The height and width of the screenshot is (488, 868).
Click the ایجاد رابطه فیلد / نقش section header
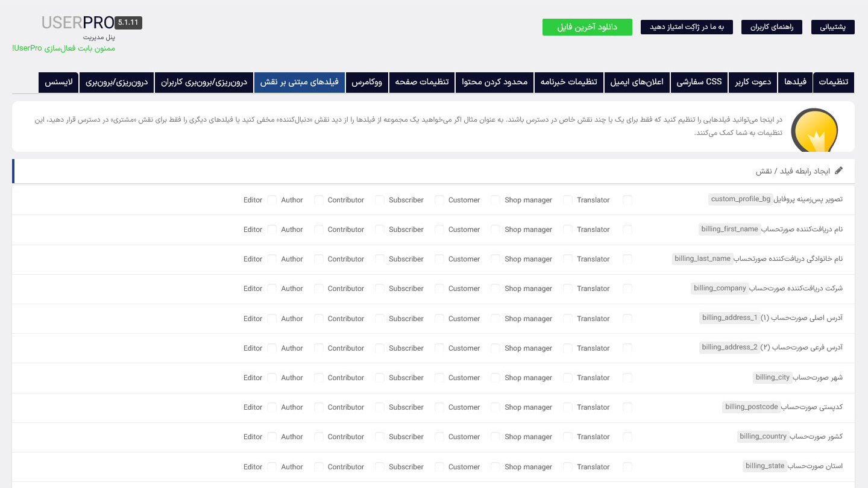[433, 171]
